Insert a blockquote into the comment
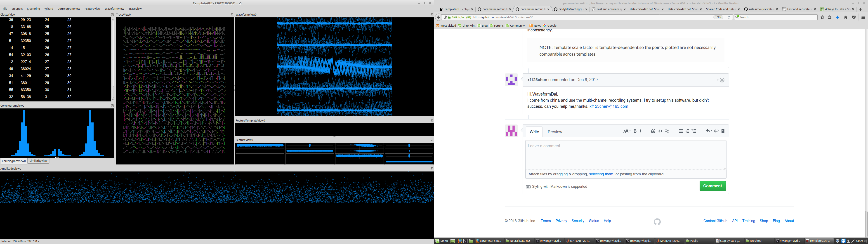Viewport: 868px width, 244px height. tap(653, 131)
